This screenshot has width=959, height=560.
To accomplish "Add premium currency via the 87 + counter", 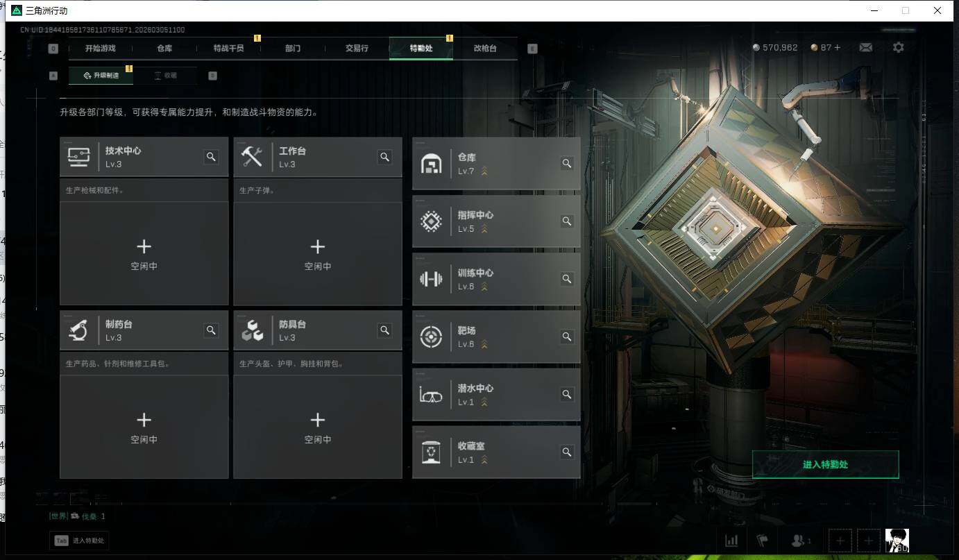I will coord(826,48).
